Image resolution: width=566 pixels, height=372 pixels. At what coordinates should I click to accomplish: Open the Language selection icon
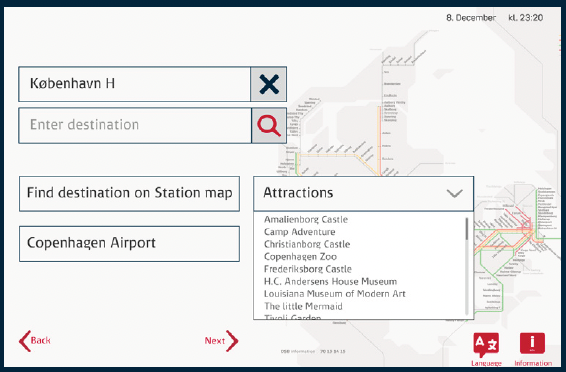[x=486, y=348]
